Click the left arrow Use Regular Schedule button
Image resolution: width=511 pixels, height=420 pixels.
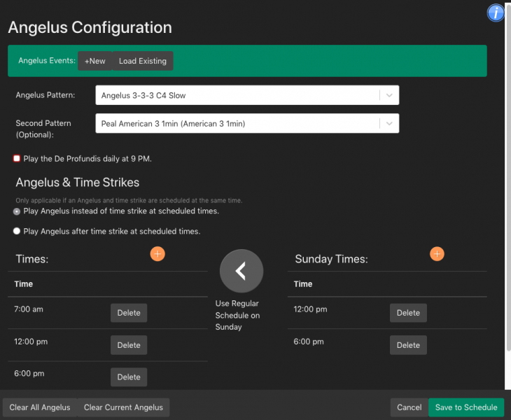click(x=241, y=271)
